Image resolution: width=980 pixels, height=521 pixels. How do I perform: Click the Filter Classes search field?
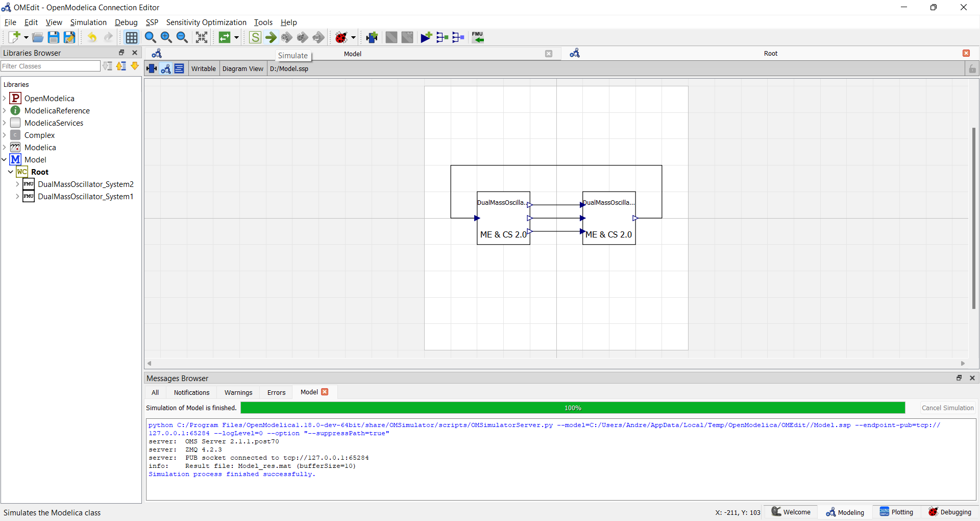pos(51,66)
